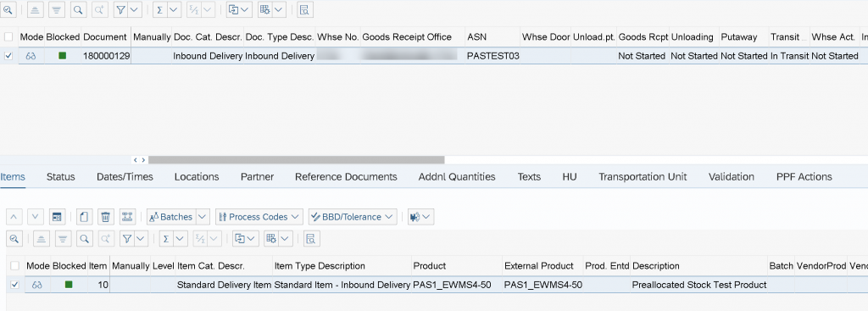Open the BBD/Tolerance dropdown
Screen dimensions: 868x311
pyautogui.click(x=353, y=217)
